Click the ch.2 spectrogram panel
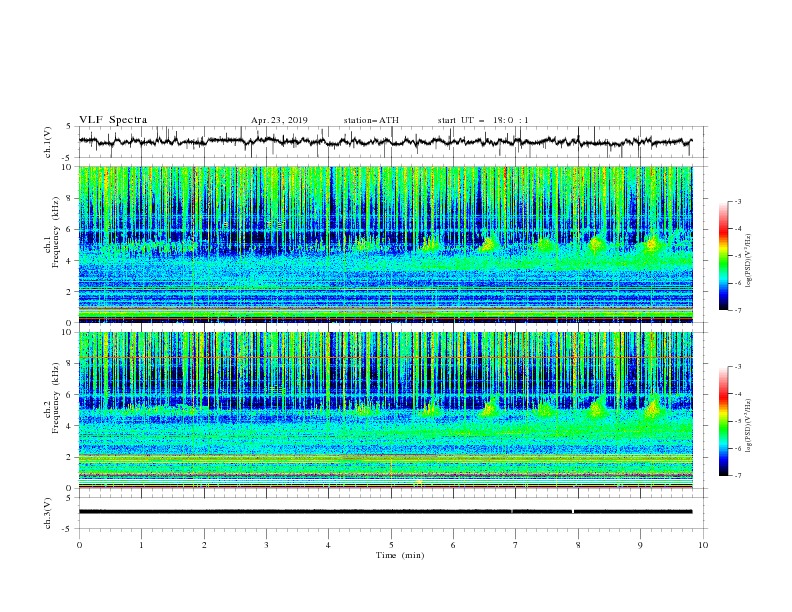The image size is (792, 612). coord(385,410)
